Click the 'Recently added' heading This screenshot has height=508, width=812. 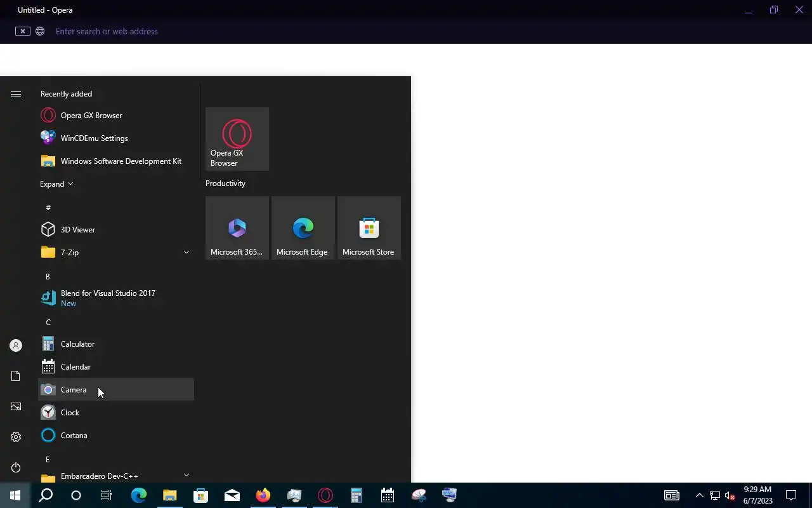66,94
